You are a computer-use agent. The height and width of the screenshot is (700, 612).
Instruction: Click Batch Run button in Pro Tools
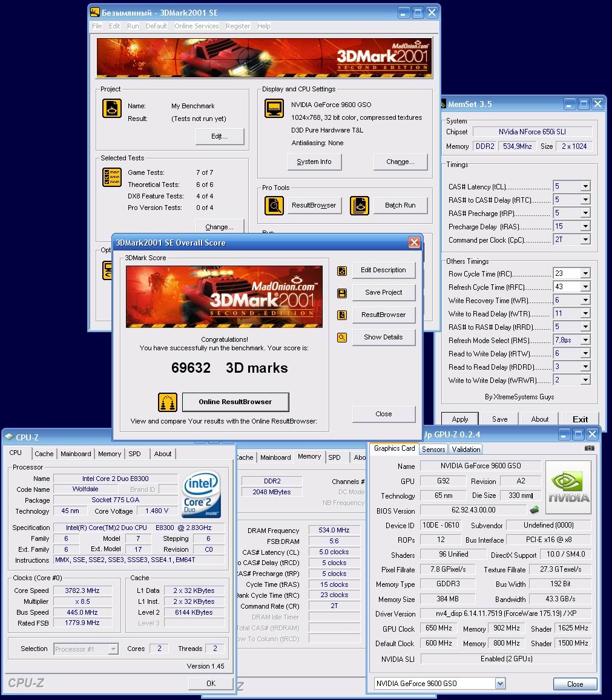click(400, 205)
